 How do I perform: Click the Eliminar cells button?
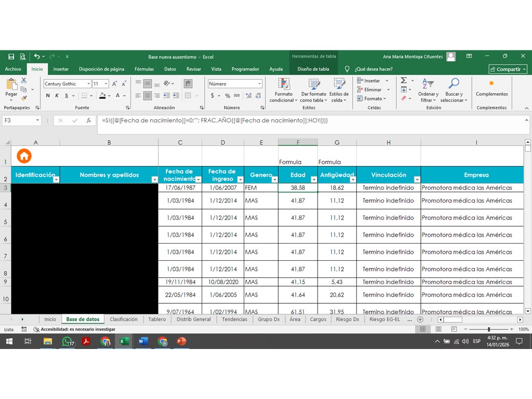tap(373, 89)
